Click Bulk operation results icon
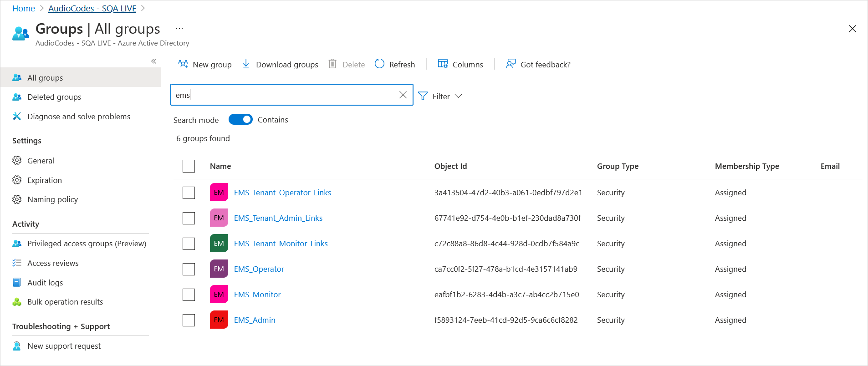Image resolution: width=868 pixels, height=366 pixels. 17,302
